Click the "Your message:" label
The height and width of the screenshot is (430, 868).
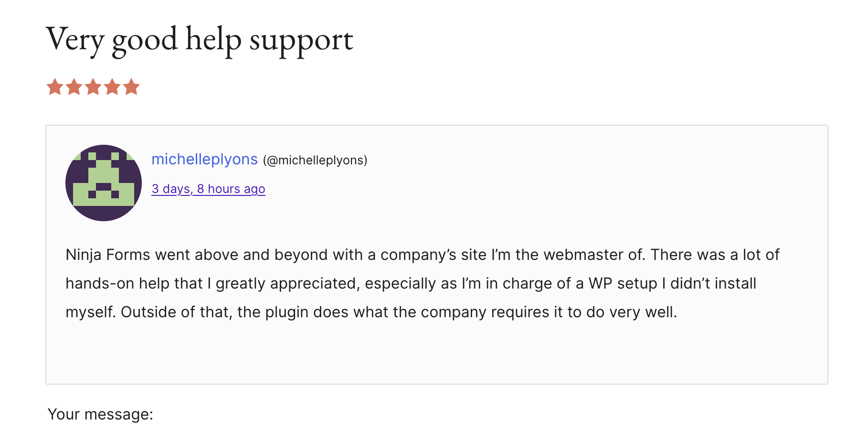(x=100, y=414)
